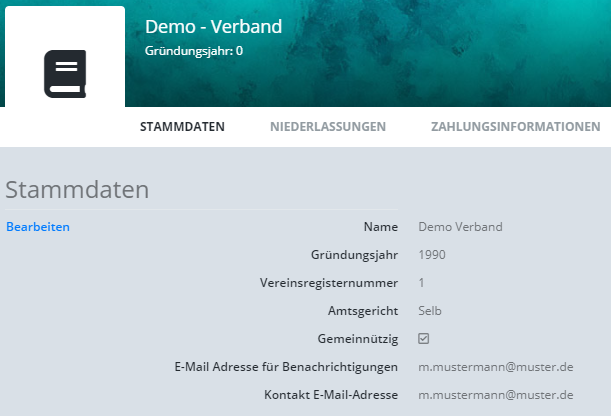This screenshot has height=416, width=611.
Task: Click the Gründungsjahr label in the Stammdaten form
Action: click(x=354, y=255)
